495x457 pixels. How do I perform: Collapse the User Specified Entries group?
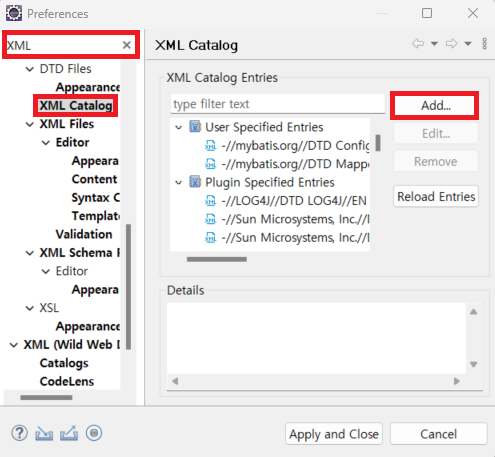179,127
